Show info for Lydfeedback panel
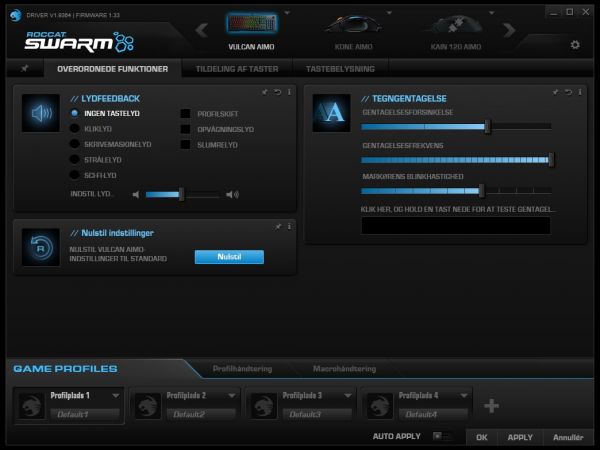 click(289, 92)
